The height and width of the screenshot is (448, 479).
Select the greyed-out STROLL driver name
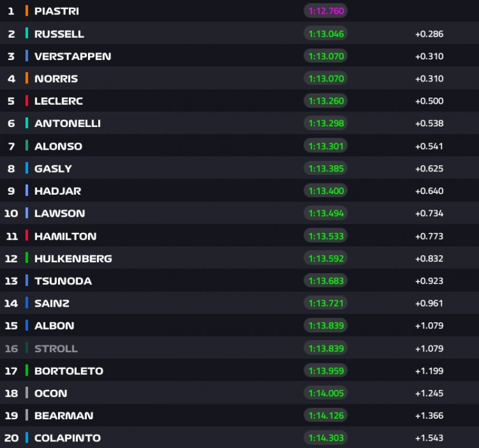point(56,348)
